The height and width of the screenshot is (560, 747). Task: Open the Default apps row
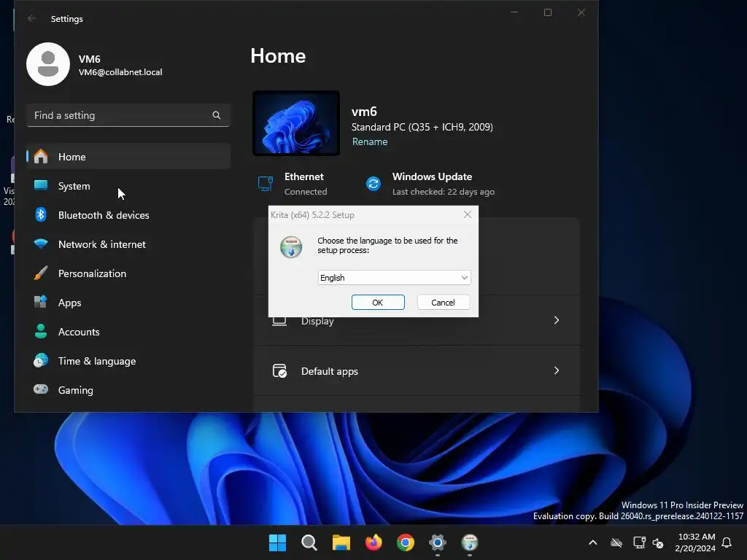pyautogui.click(x=417, y=370)
